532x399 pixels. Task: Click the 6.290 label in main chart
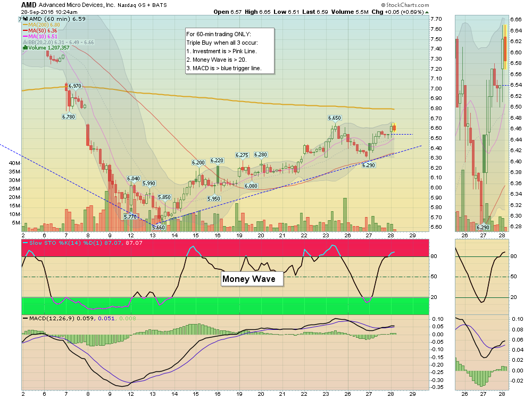click(369, 165)
